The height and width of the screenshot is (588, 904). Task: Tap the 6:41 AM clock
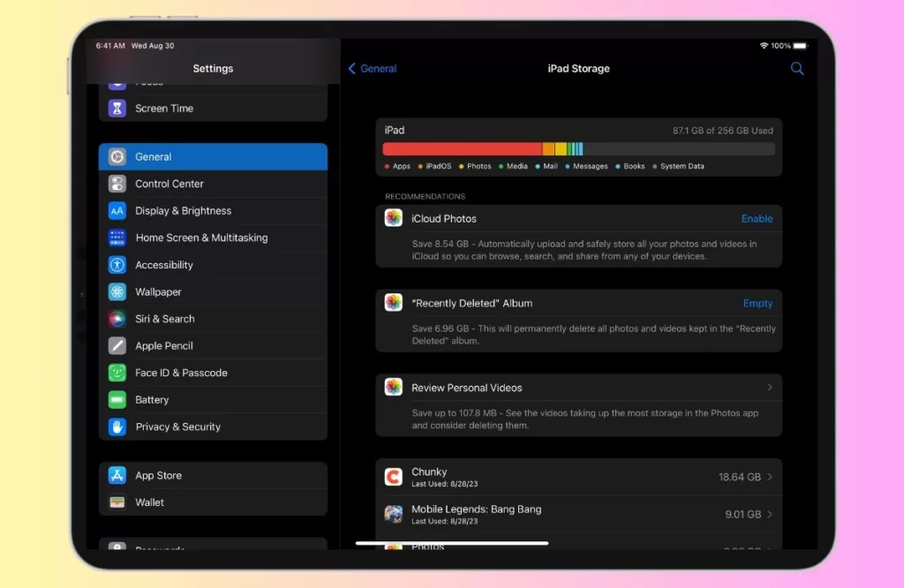click(x=110, y=46)
